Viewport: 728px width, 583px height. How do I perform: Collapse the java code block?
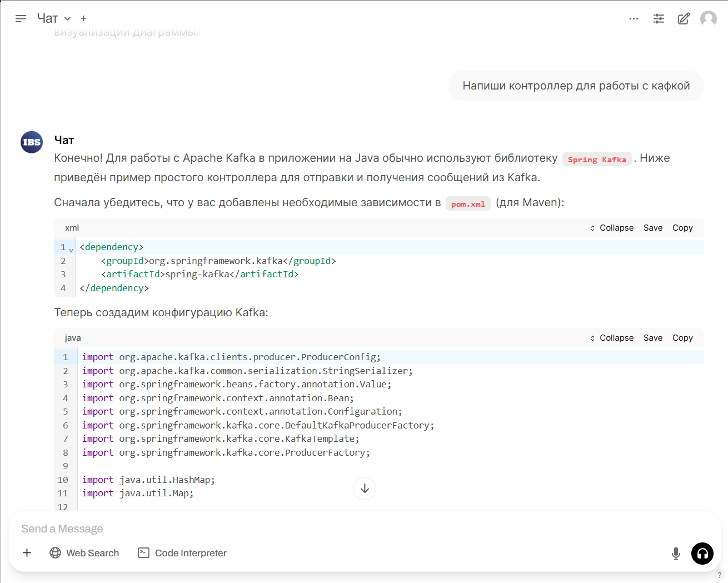611,338
